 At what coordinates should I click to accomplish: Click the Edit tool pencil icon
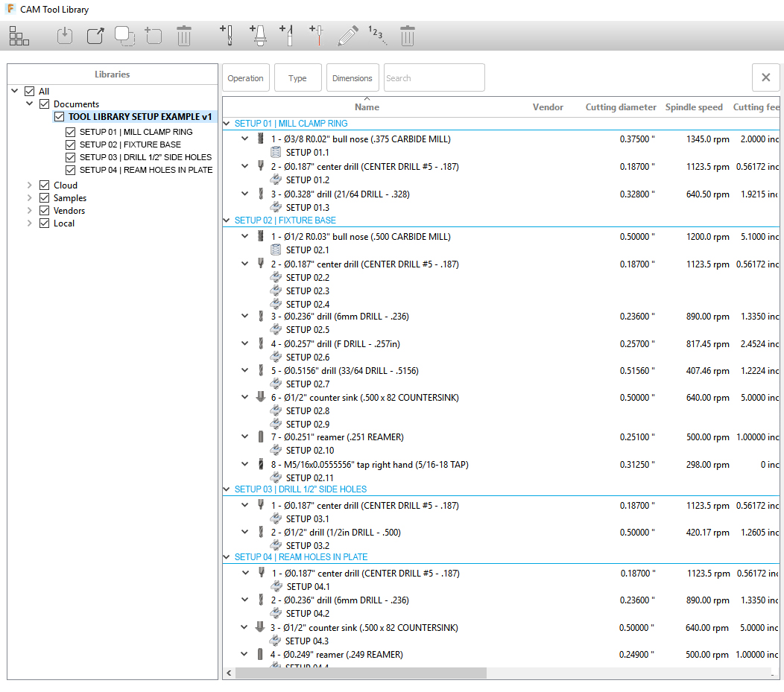click(347, 36)
